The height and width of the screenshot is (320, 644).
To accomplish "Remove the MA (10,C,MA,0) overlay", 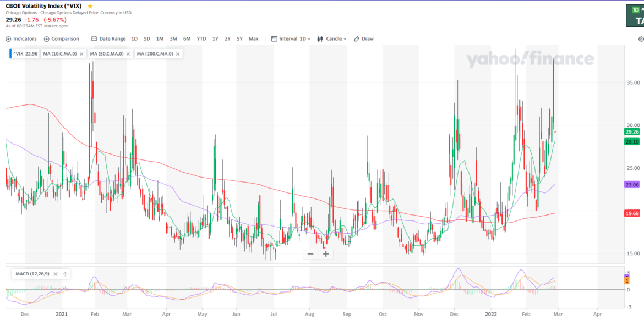I will point(81,53).
